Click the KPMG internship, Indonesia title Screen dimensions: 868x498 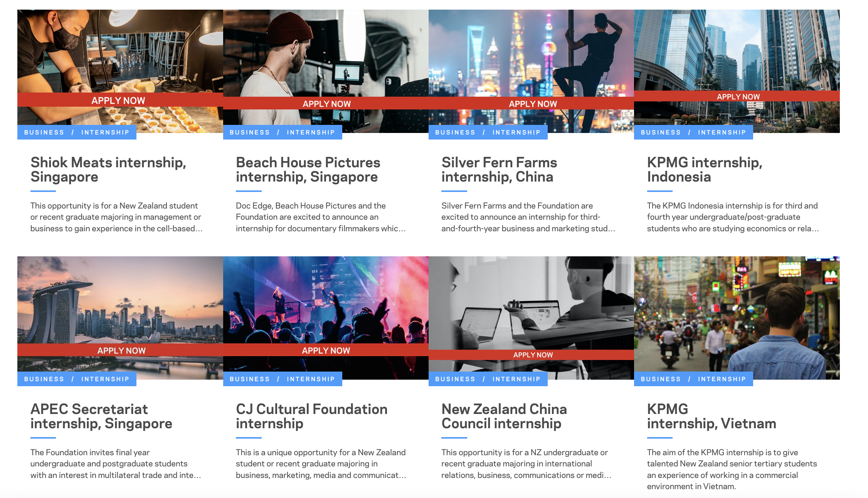(705, 170)
